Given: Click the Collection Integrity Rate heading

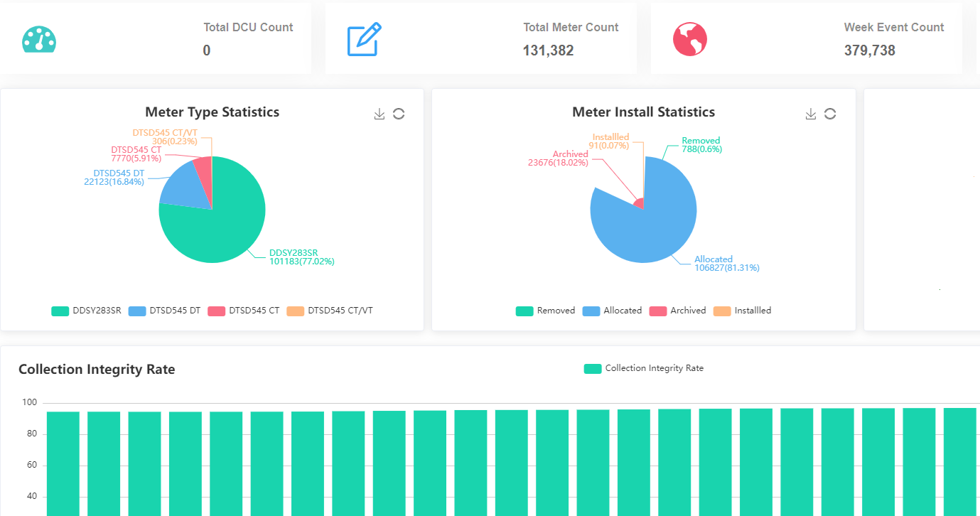Looking at the screenshot, I should [97, 370].
